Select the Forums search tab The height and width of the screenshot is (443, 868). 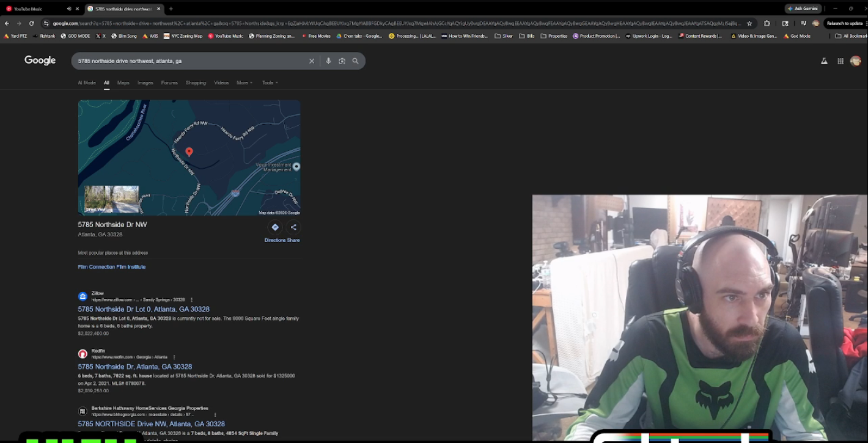pyautogui.click(x=169, y=82)
